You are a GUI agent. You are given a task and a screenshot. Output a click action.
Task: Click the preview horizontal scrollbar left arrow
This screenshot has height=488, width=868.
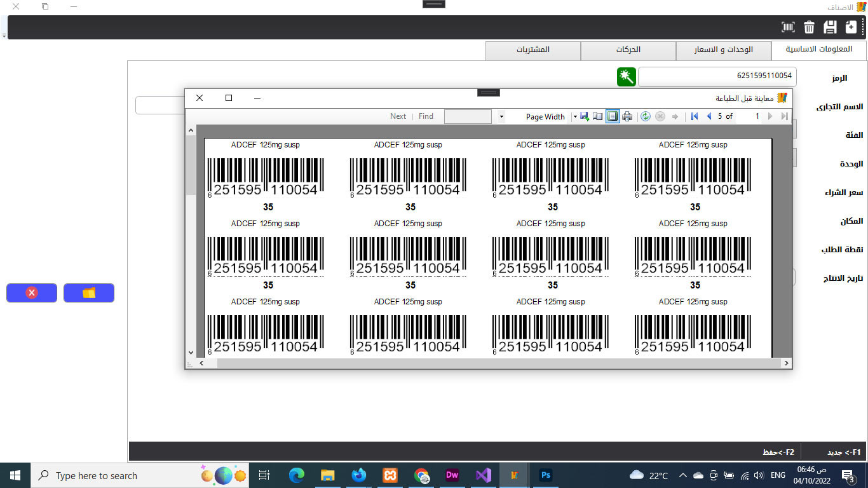202,363
